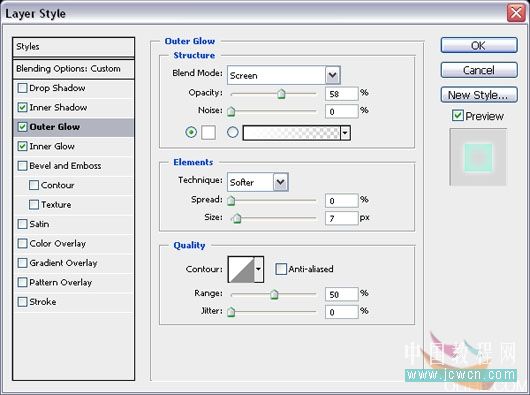Click the layer style preview thumbnail
Viewport: 530px width, 395px height.
tap(478, 157)
